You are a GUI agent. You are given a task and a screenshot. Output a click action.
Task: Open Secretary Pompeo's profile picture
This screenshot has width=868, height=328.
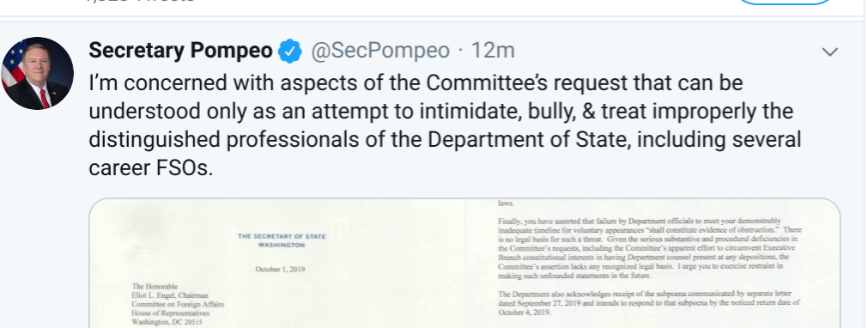pos(37,73)
